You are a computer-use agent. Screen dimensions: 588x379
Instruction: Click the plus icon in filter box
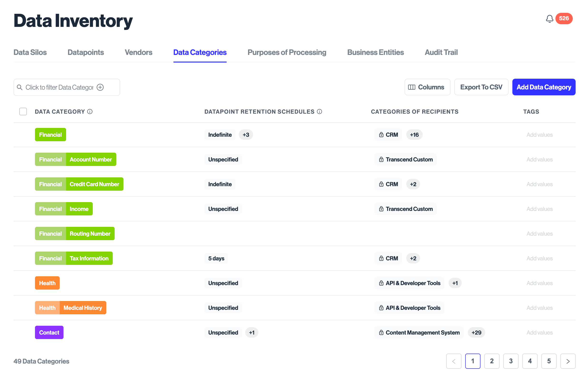(x=100, y=87)
